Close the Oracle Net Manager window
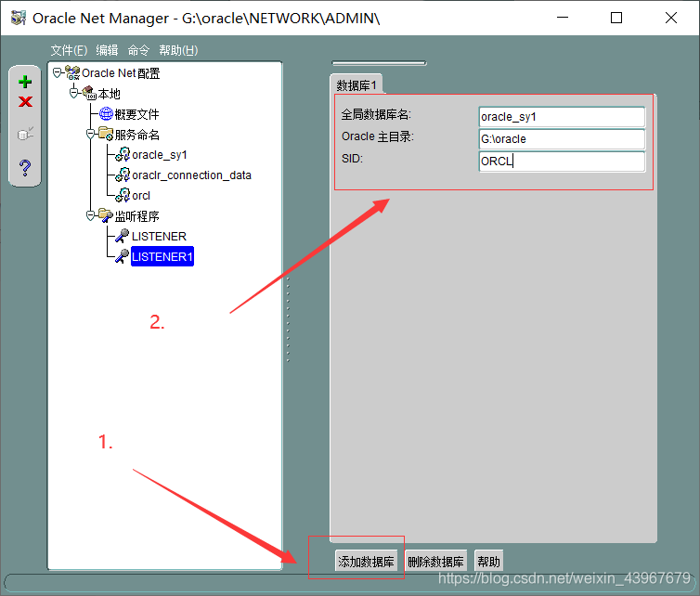This screenshot has height=596, width=700. [670, 18]
